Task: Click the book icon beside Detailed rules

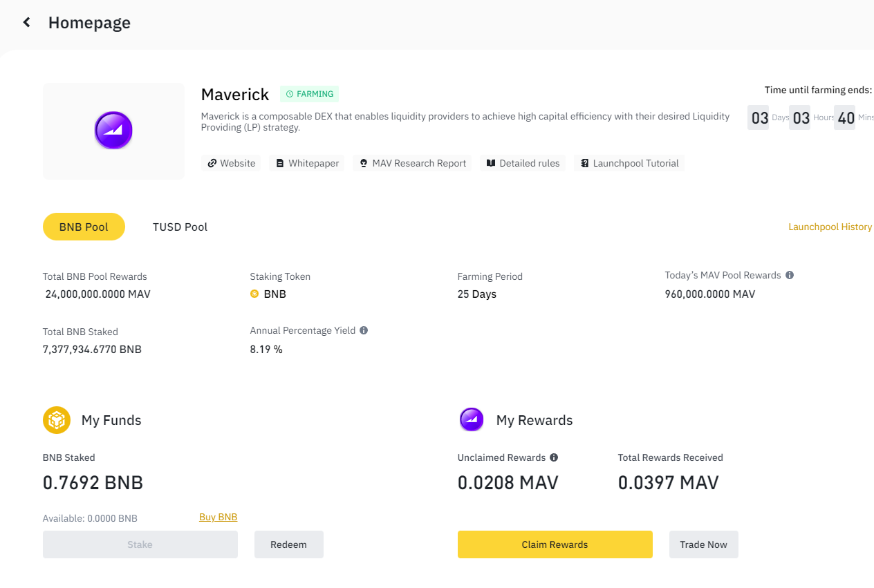Action: point(491,164)
